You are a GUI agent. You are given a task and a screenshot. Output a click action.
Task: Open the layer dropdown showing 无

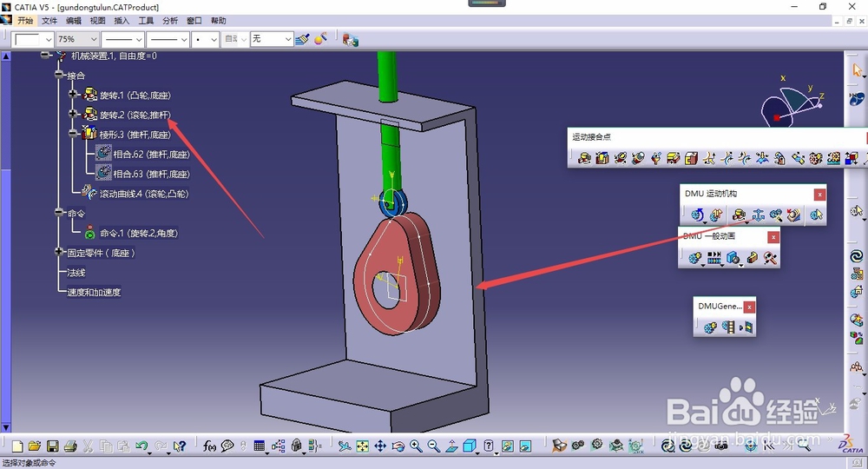(287, 39)
